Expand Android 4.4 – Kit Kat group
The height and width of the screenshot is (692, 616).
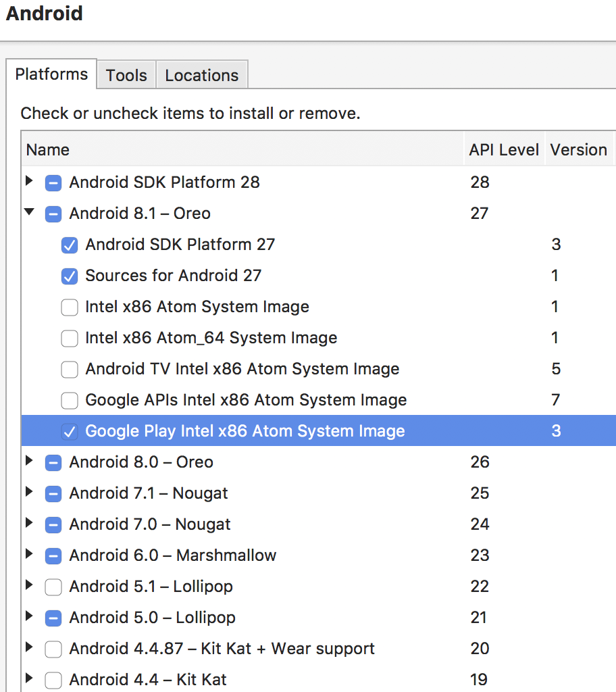click(29, 678)
